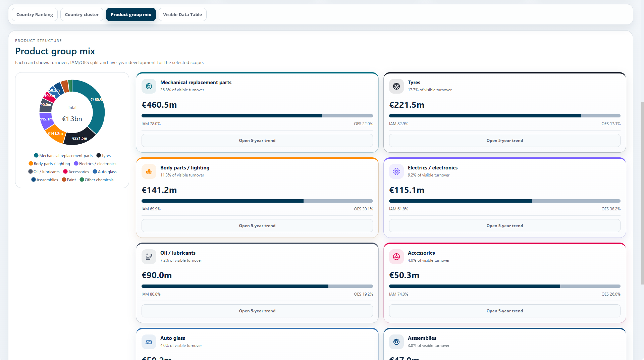
Task: Click the Electrics / electronics chip icon
Action: 396,171
